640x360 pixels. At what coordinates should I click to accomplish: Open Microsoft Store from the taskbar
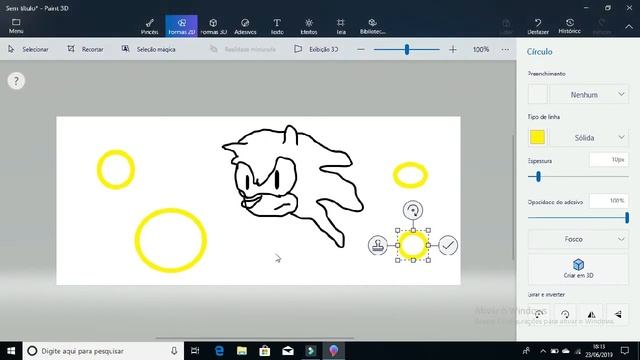click(x=265, y=351)
